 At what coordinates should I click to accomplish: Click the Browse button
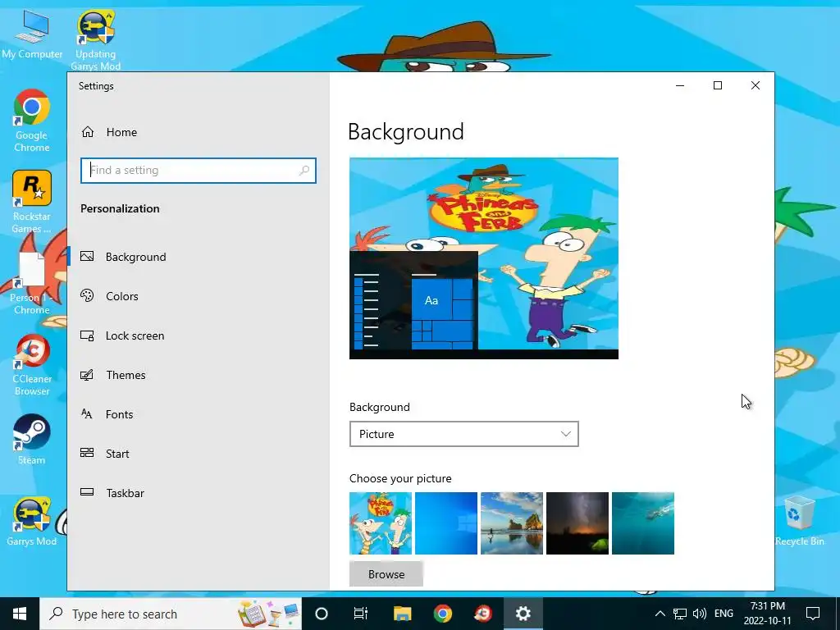386,573
